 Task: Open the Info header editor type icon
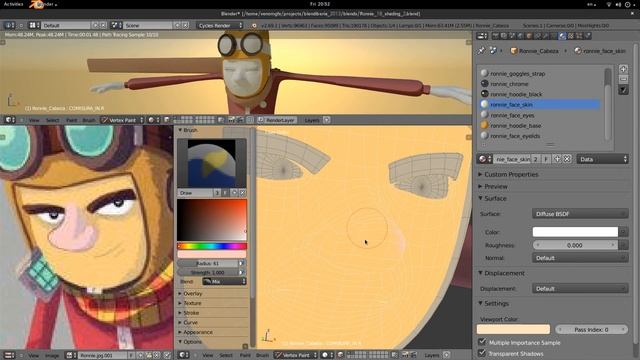pyautogui.click(x=9, y=25)
